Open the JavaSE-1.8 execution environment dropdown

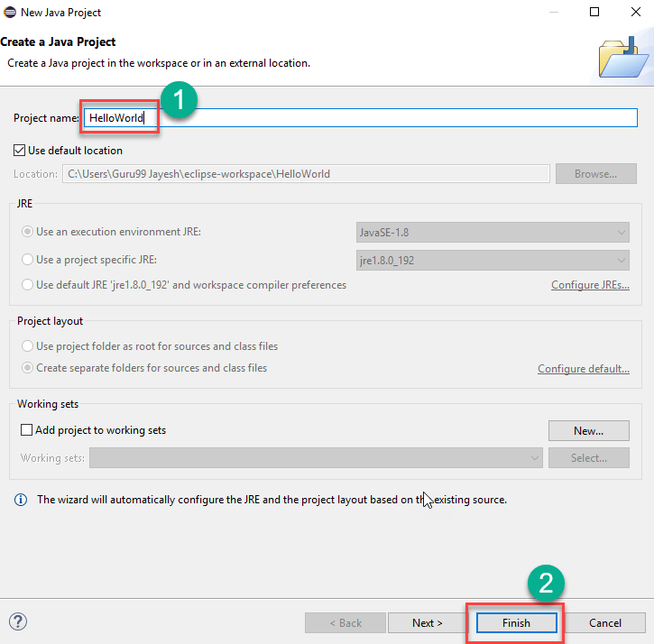[x=493, y=233]
